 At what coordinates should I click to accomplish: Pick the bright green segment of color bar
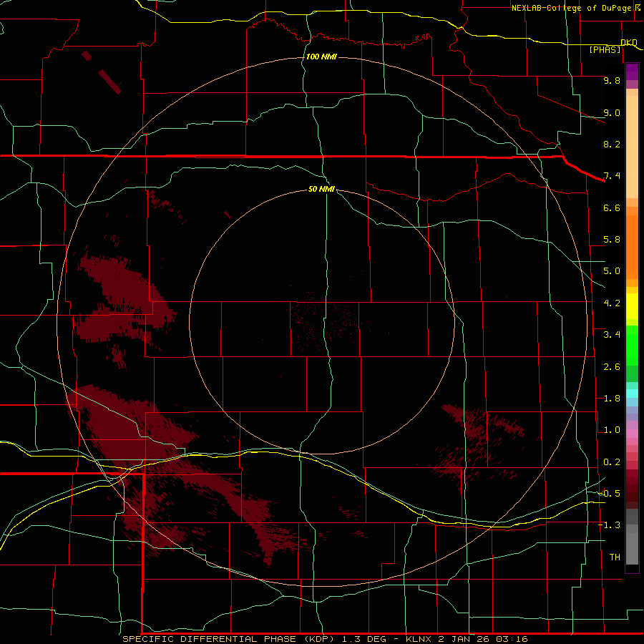(632, 349)
